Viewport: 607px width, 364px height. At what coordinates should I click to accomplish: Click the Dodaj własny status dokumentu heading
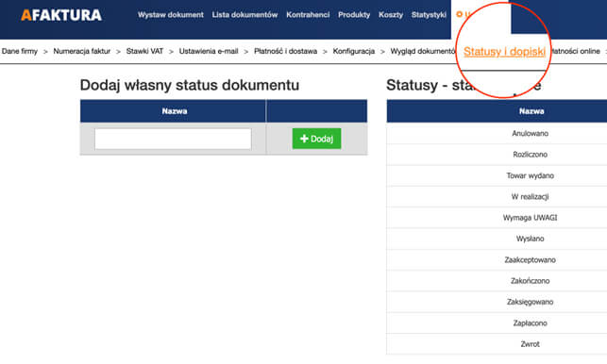tap(190, 86)
